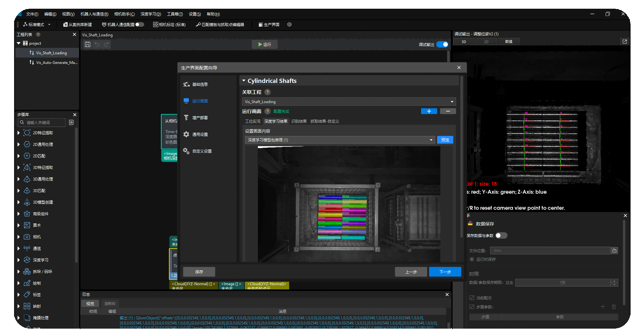Viewport: 644px width, 336px height.
Task: Click the 2D匹配 category icon
Action: coord(27,156)
